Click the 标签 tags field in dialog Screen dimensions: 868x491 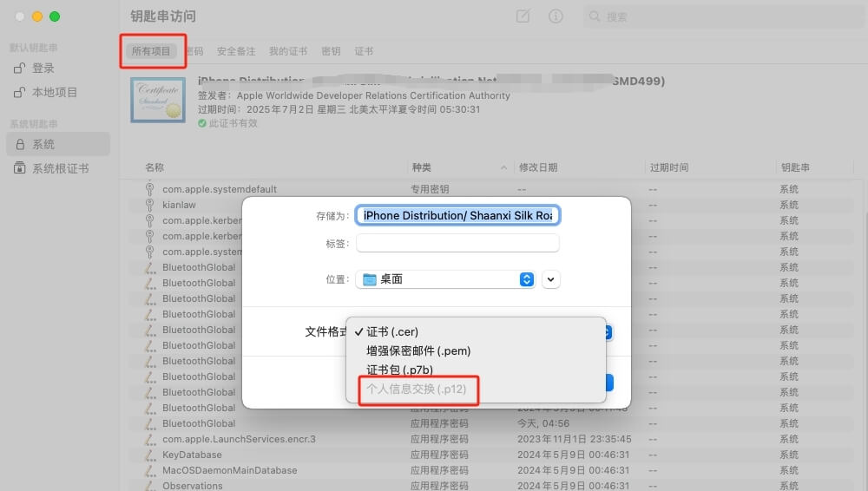(x=457, y=243)
